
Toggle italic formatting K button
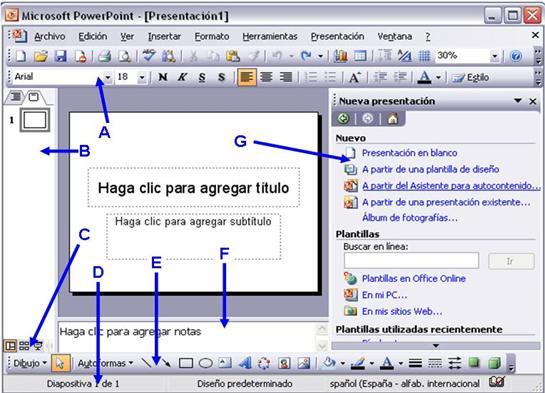(182, 77)
